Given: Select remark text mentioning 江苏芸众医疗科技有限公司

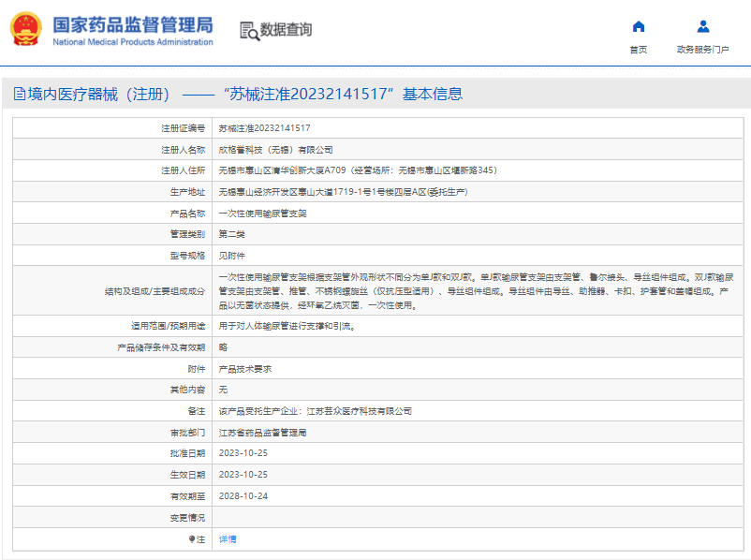Looking at the screenshot, I should click(316, 411).
